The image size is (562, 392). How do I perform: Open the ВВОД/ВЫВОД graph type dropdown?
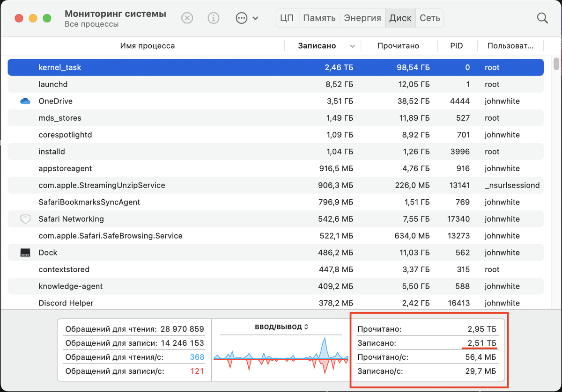tap(281, 327)
